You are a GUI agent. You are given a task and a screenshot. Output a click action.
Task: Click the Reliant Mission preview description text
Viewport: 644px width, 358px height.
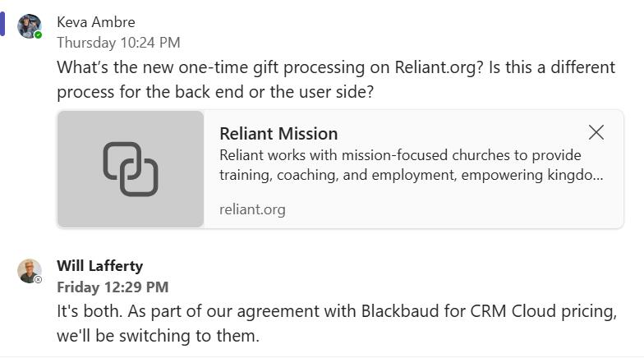tap(411, 165)
